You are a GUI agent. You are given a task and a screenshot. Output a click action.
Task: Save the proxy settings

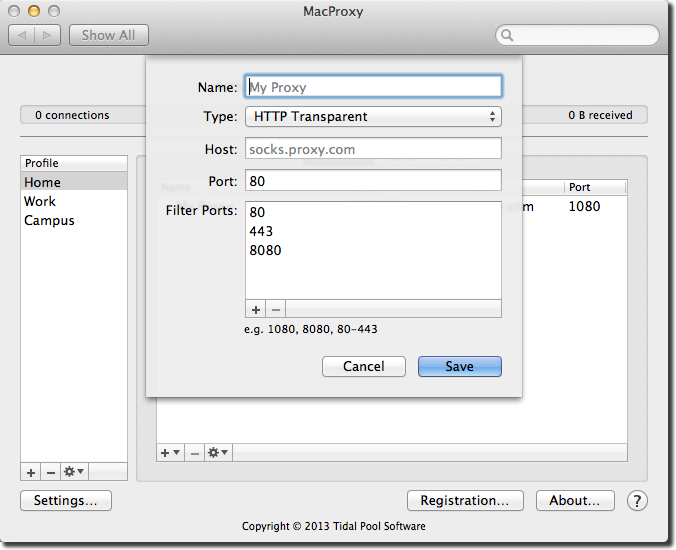[x=460, y=366]
